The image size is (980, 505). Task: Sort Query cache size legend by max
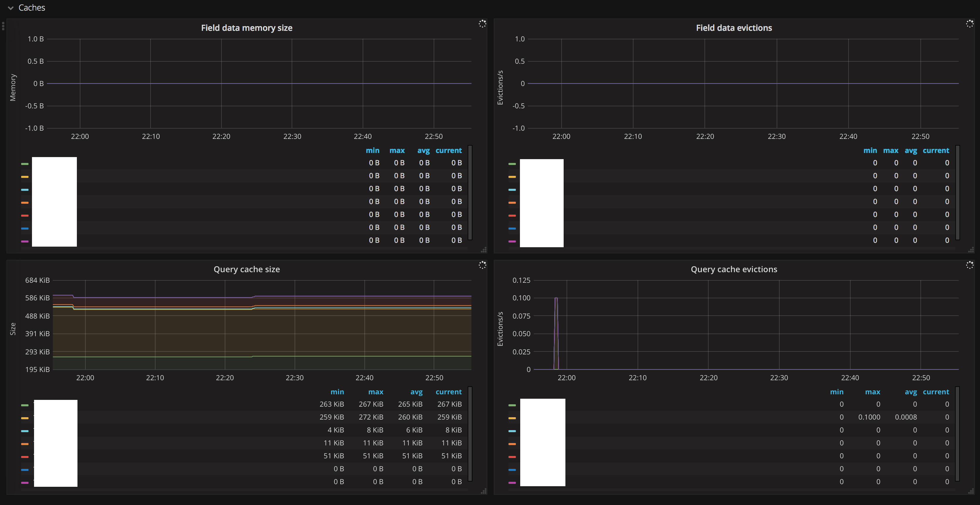[x=376, y=392]
